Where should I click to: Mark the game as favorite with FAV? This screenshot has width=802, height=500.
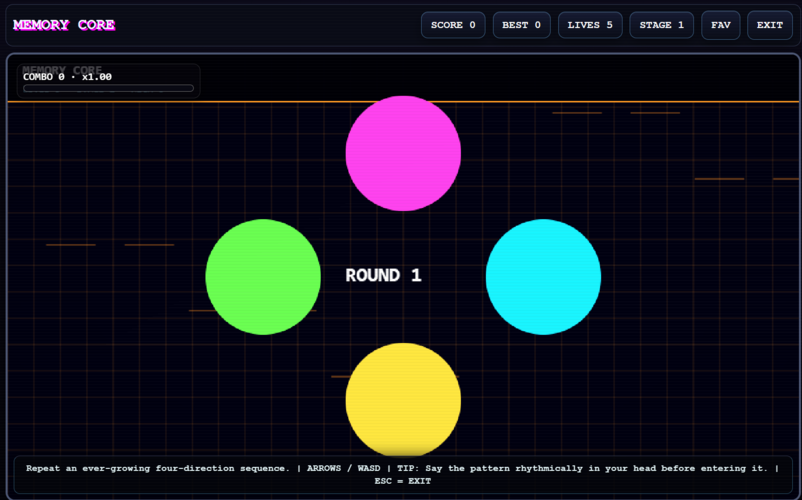coord(721,25)
